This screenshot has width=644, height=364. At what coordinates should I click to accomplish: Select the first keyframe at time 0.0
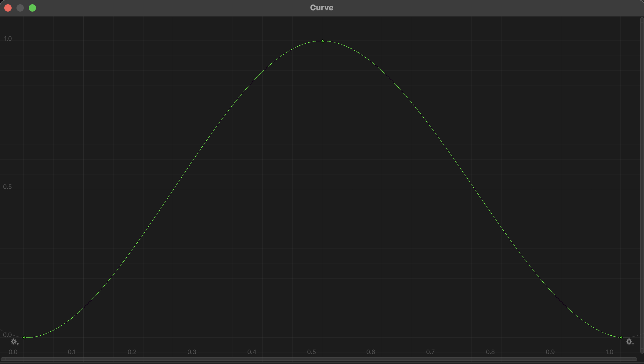tap(24, 337)
